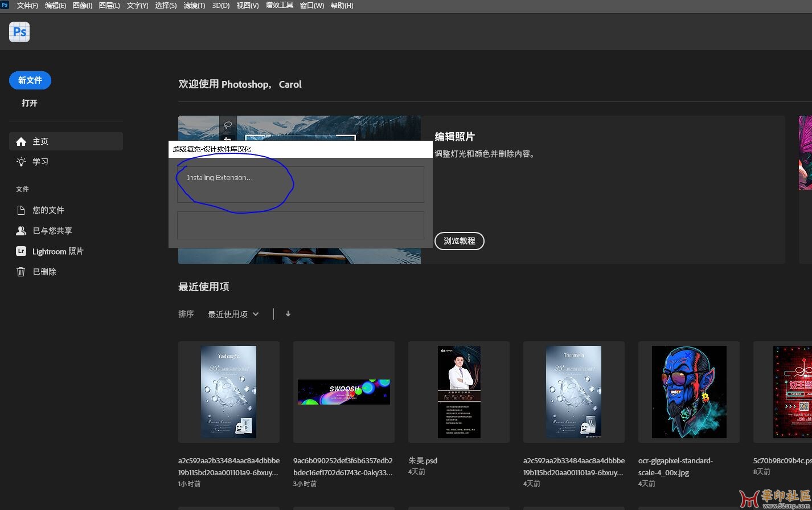Click the 排序 label

186,314
